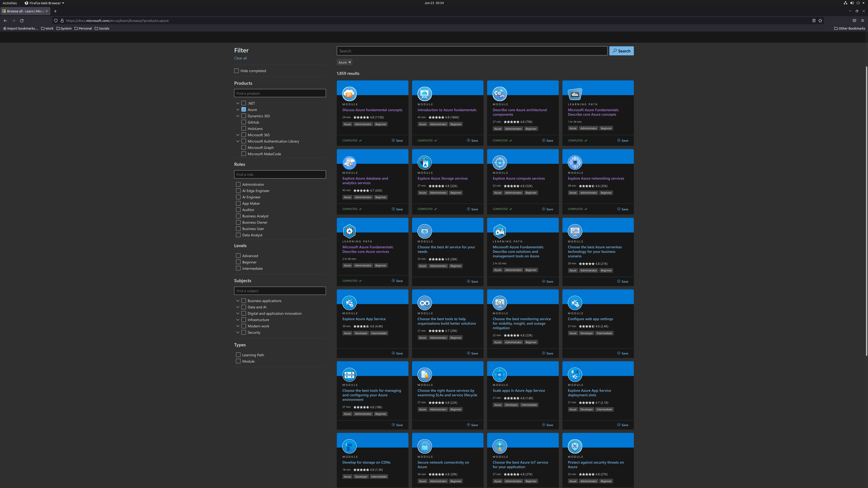868x488 pixels.
Task: Open a new tab with the plus icon
Action: click(55, 11)
